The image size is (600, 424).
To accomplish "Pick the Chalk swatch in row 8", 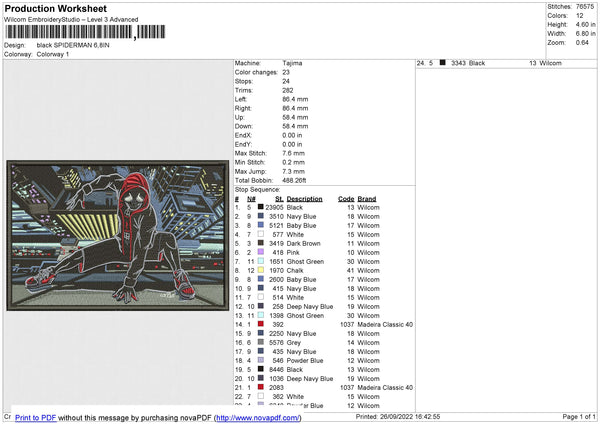I will pos(261,270).
